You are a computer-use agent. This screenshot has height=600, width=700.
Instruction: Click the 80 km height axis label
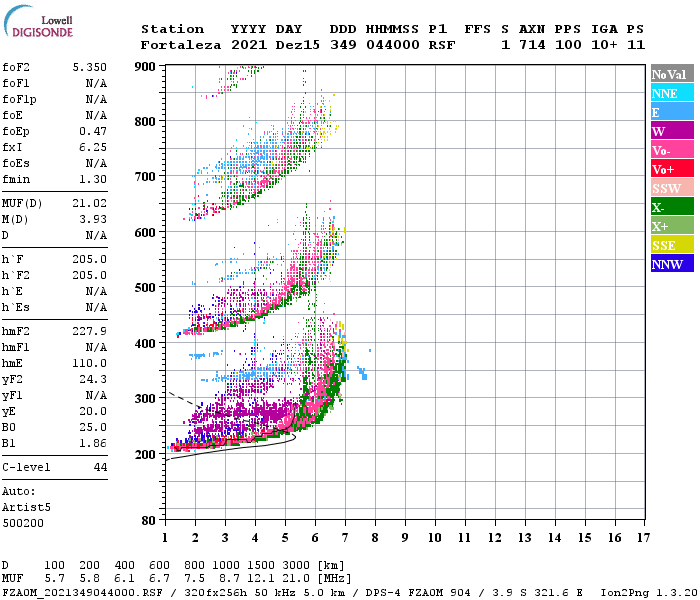click(149, 521)
